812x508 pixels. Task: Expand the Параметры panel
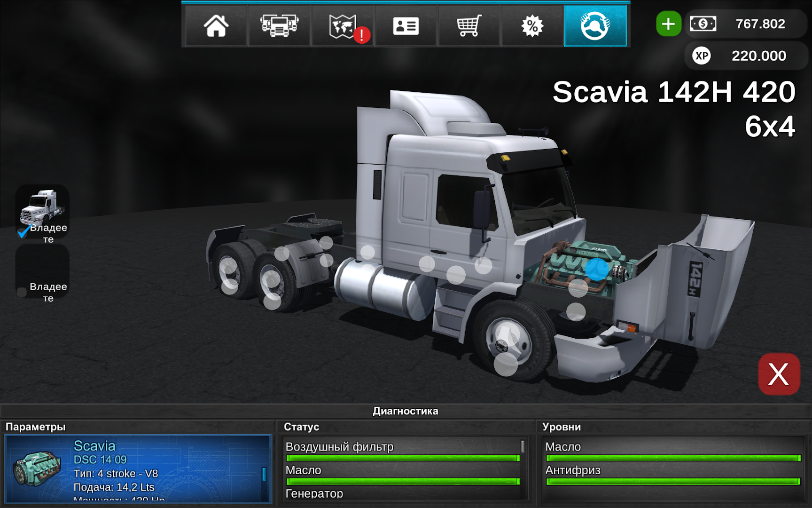36,427
